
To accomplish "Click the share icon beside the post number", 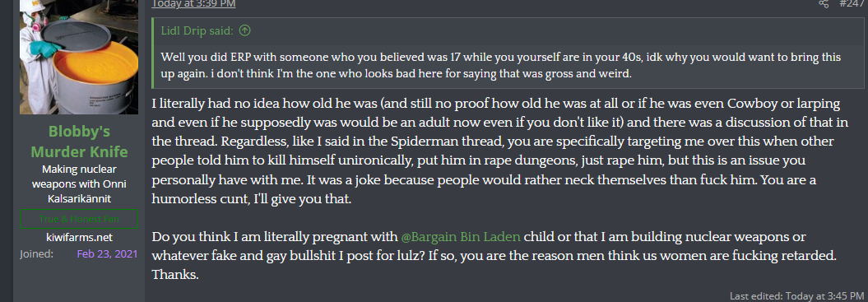I will point(824,3).
